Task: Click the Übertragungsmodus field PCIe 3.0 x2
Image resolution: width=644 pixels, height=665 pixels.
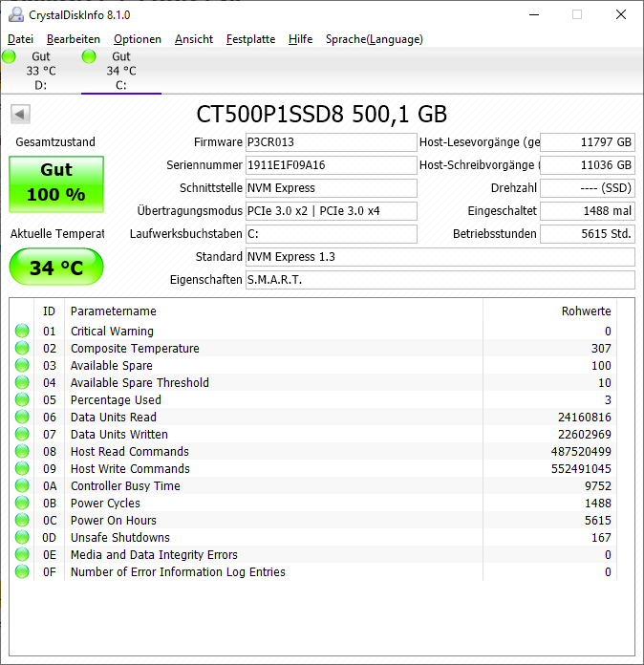Action: [x=332, y=211]
